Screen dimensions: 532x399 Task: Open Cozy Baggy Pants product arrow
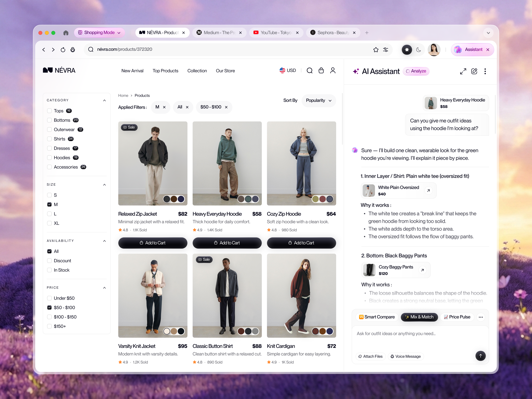point(422,270)
